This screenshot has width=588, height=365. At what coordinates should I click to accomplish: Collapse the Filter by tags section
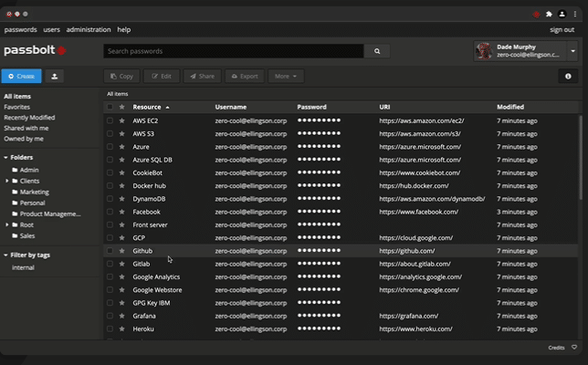pos(5,255)
